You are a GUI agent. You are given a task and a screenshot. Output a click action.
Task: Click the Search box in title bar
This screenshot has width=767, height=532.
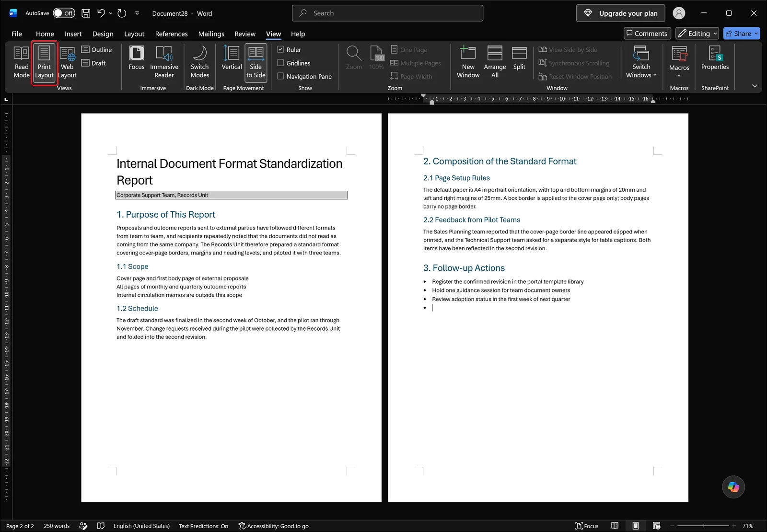387,13
